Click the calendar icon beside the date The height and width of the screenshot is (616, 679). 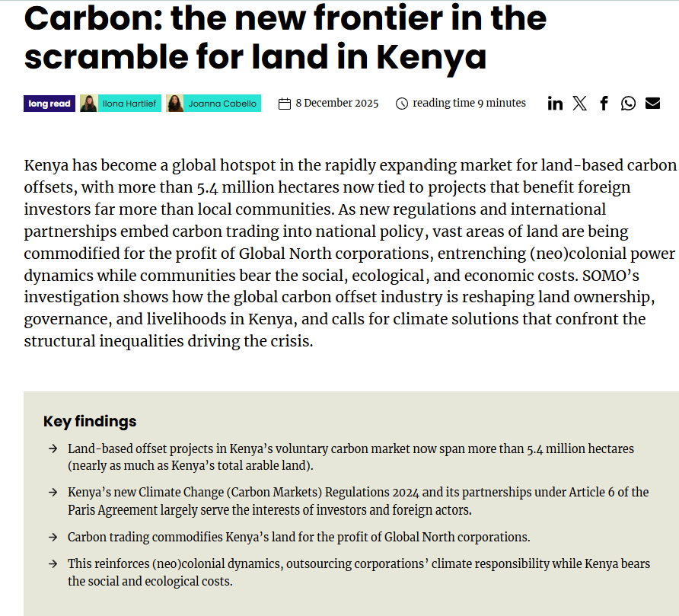coord(285,104)
